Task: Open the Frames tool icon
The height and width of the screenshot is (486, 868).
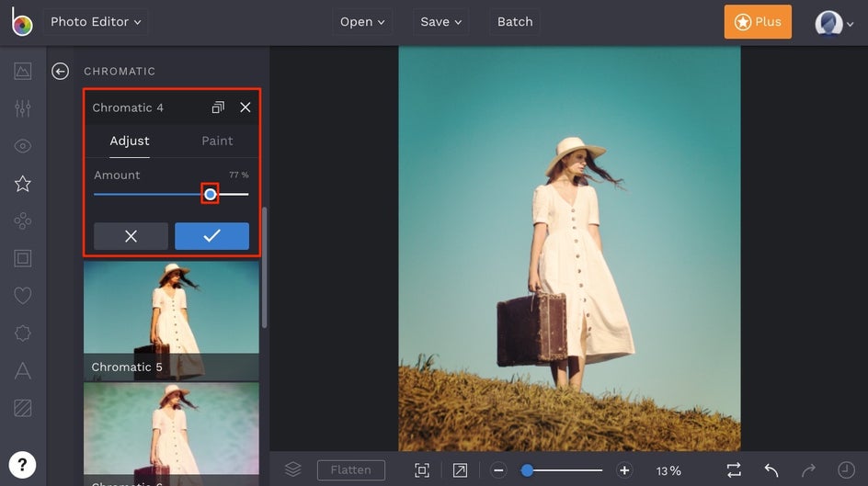Action: (x=23, y=258)
